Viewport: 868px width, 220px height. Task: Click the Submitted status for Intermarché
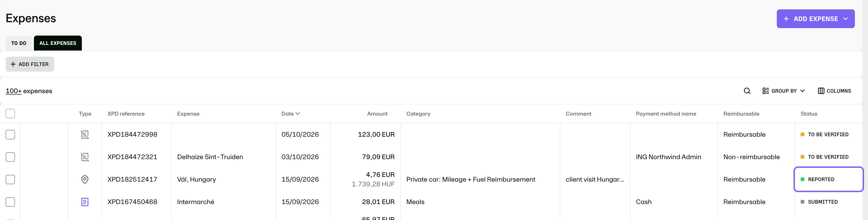click(819, 202)
